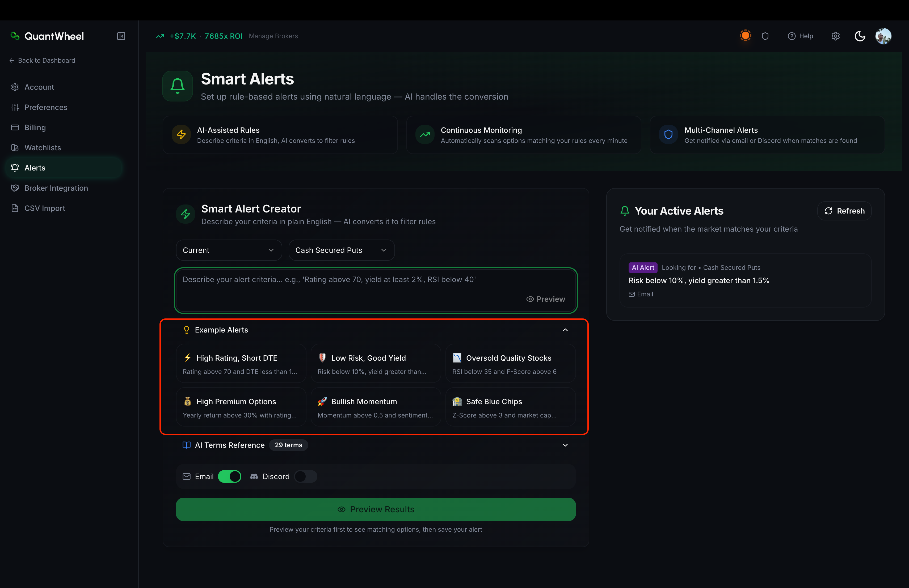Screen dimensions: 909x588
Task: Open user profile avatar
Action: pyautogui.click(x=883, y=36)
